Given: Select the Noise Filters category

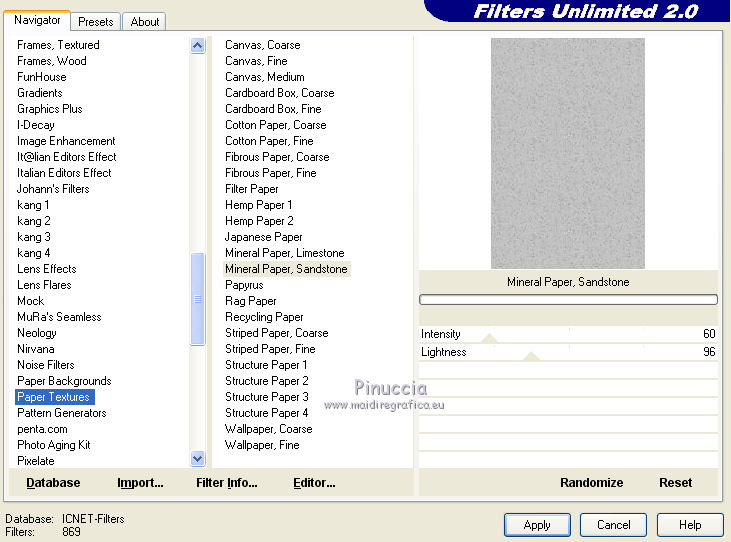Looking at the screenshot, I should tap(46, 365).
